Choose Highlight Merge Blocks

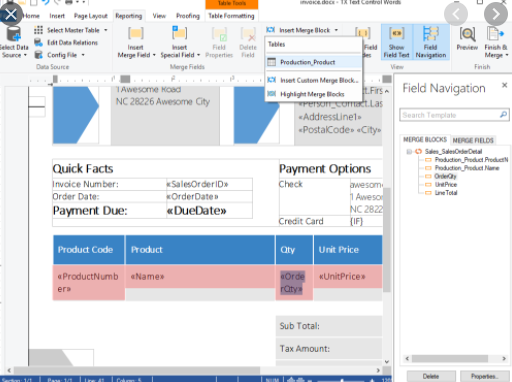pos(313,94)
